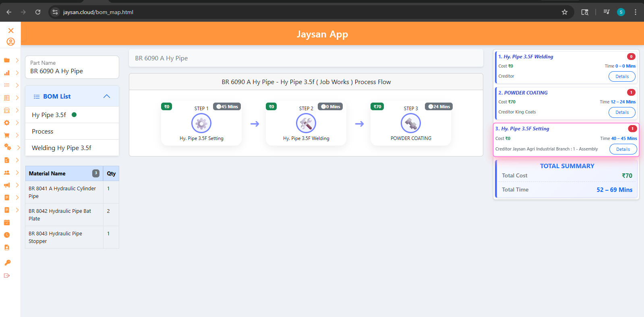Open Details for Powder Coating
644x317 pixels.
tap(622, 113)
